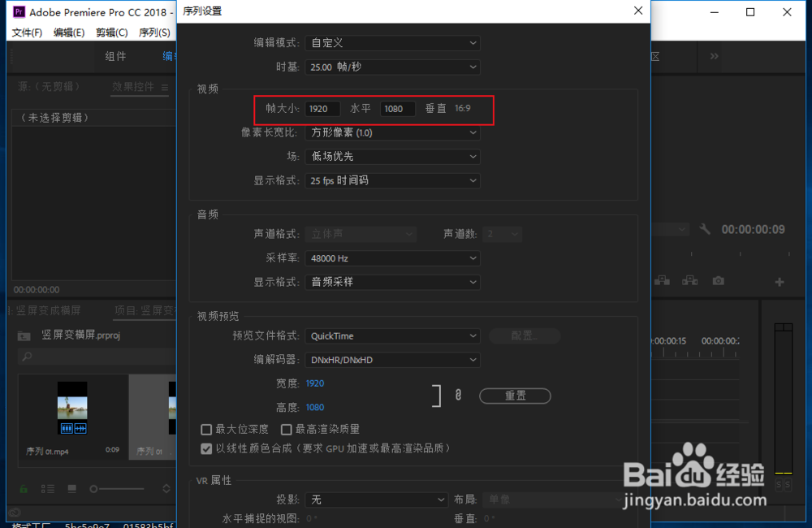Open the button editor plus icon
Image resolution: width=812 pixels, height=528 pixels.
pos(780,282)
